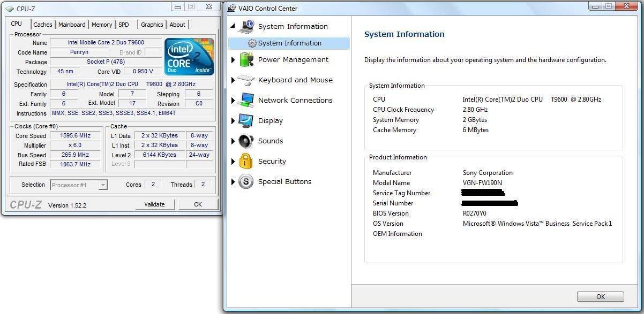Click the CPU Clock Frequency value 2.80 GHz

coord(475,110)
